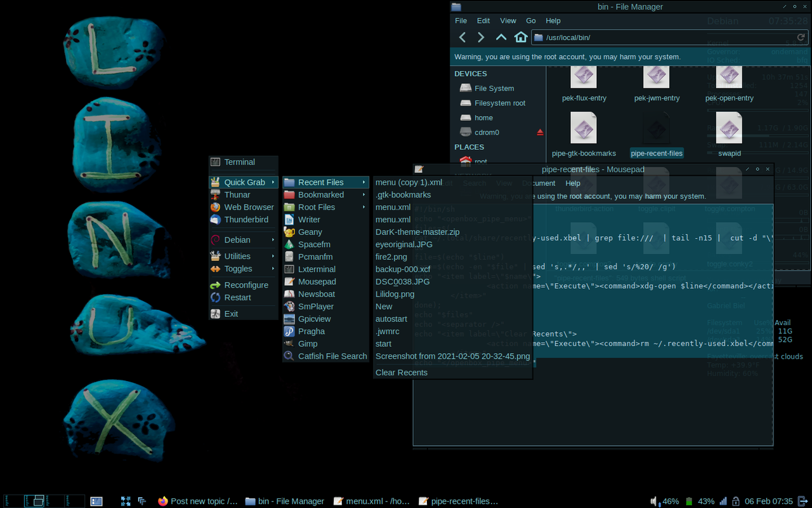
Task: Open Help menu in Mousepad window
Action: [x=573, y=183]
